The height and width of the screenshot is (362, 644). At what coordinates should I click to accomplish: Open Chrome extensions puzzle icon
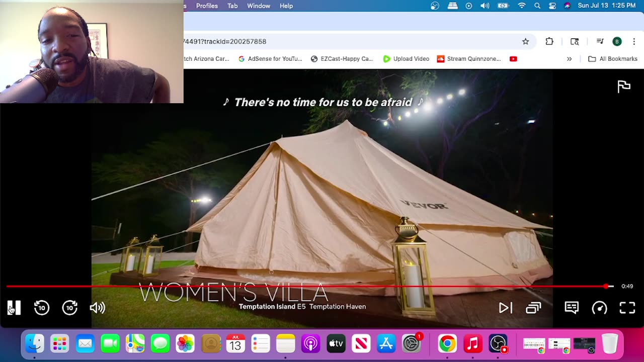[549, 42]
